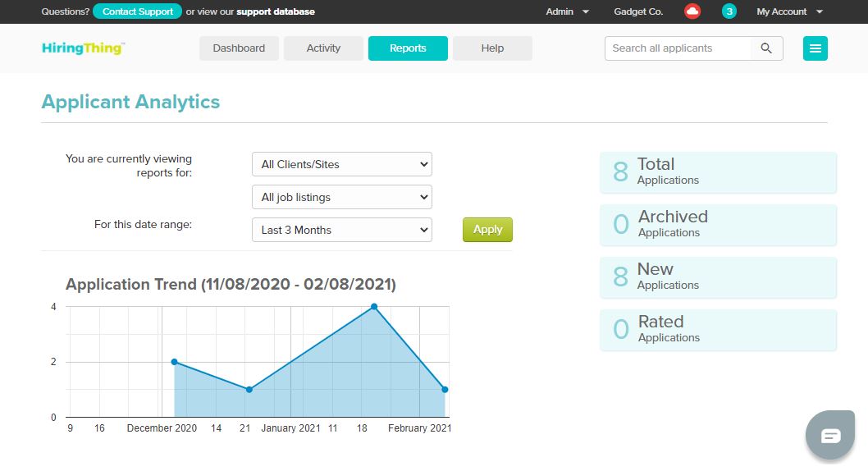Click the red cloud notification icon
This screenshot has width=868, height=471.
click(692, 11)
